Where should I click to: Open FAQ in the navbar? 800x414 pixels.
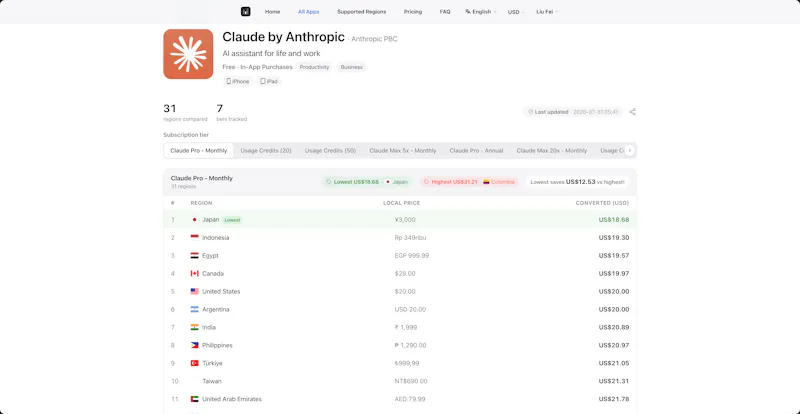point(445,12)
